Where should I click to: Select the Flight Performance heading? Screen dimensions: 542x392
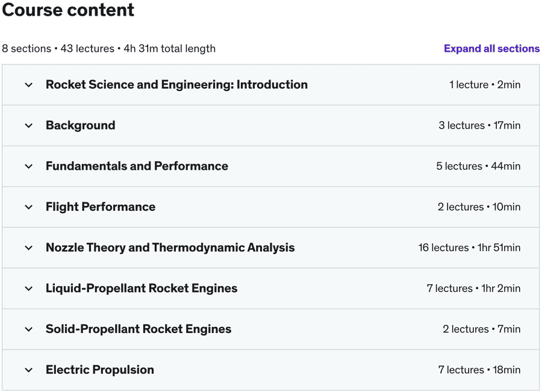[x=101, y=207]
